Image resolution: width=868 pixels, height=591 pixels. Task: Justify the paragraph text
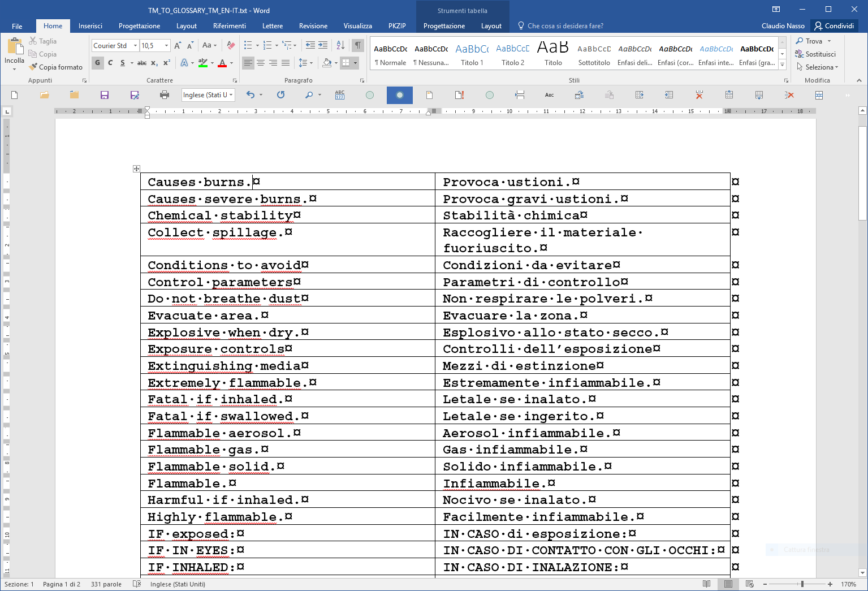pyautogui.click(x=286, y=63)
